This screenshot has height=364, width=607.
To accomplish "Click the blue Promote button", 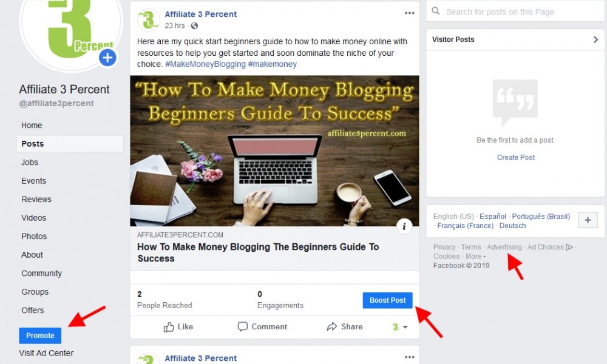I will tap(40, 335).
